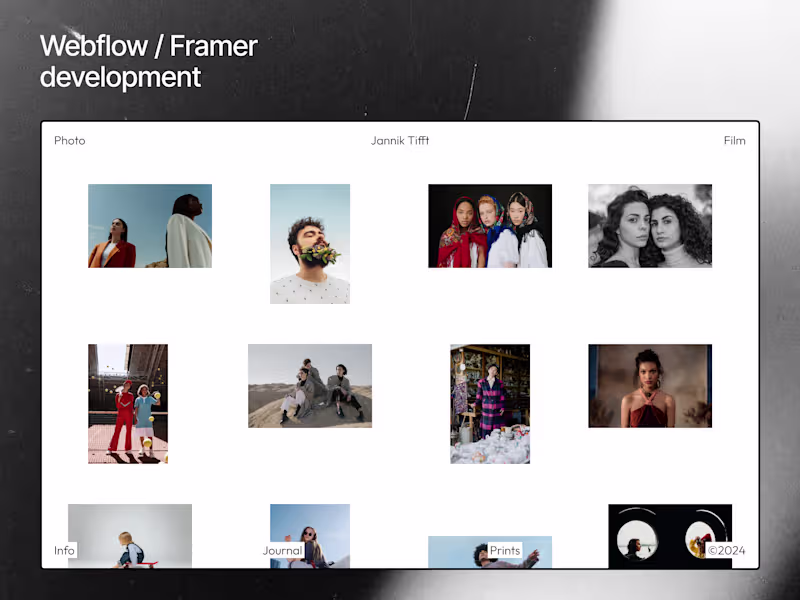Open the Film section
This screenshot has height=600, width=800.
734,140
